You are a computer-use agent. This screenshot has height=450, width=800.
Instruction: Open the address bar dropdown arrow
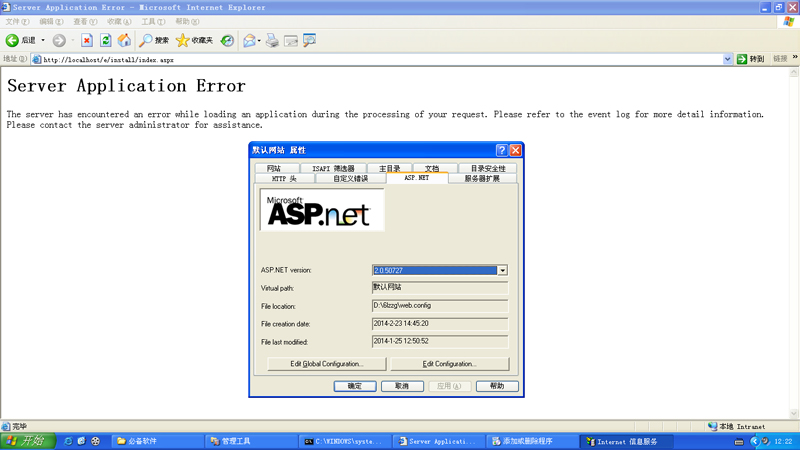point(728,59)
